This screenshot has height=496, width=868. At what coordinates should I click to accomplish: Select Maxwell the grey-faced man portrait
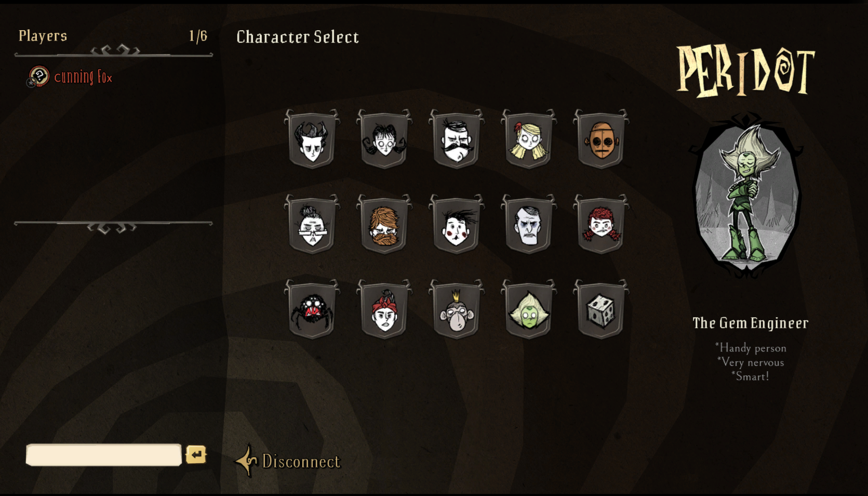(x=529, y=224)
